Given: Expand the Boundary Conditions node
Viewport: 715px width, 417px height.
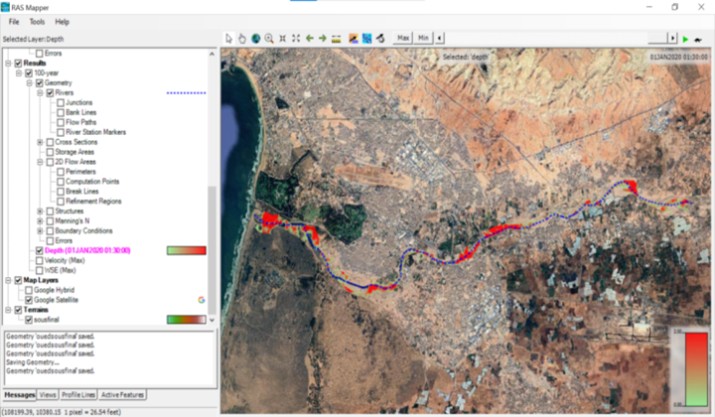Looking at the screenshot, I should click(x=40, y=231).
